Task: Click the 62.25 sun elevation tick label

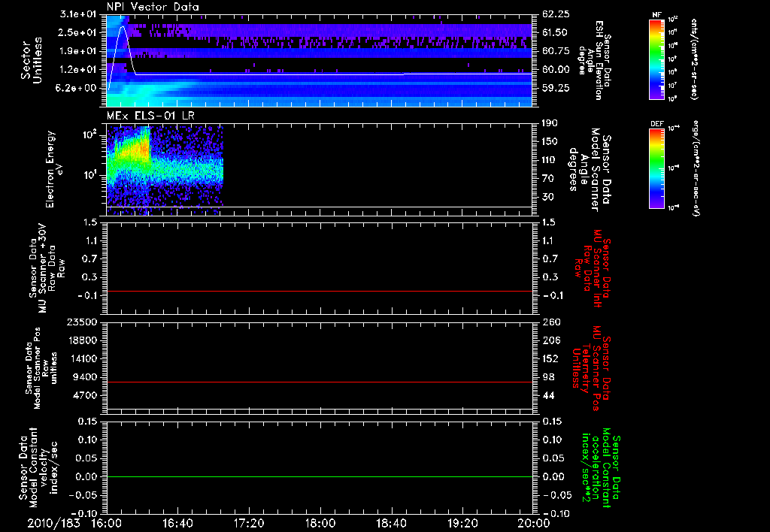Action: [x=556, y=14]
